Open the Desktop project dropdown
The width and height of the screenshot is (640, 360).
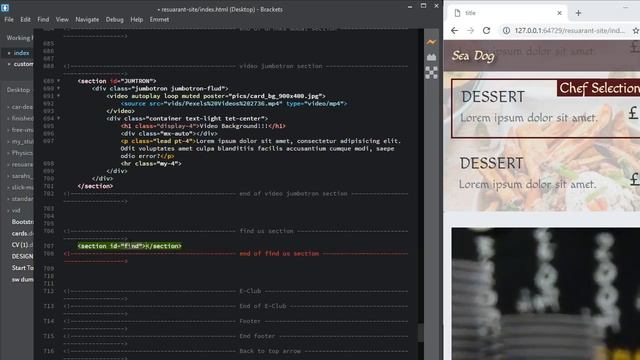(x=18, y=90)
